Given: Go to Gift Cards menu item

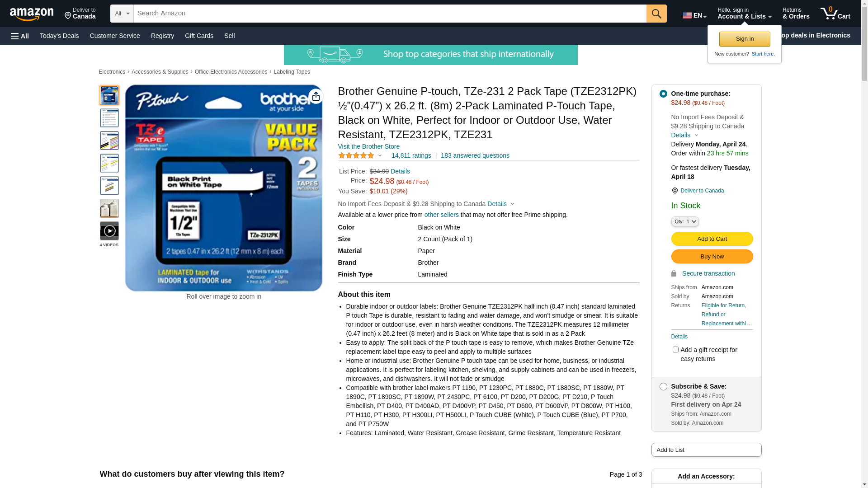Looking at the screenshot, I should point(199,36).
